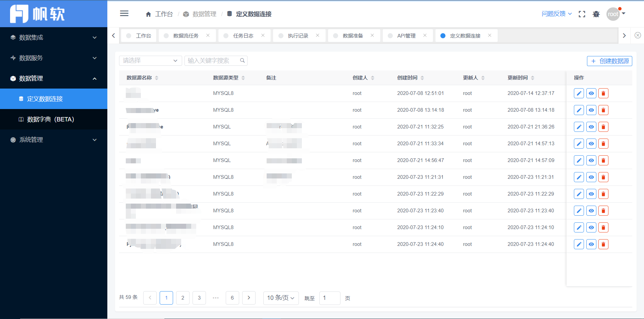644x319 pixels.
Task: Click the home icon in the breadcrumb
Action: pos(148,14)
